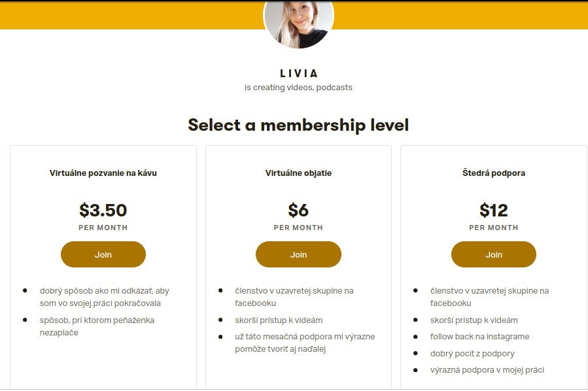Join the $6 Virtuálne objatie tier
The height and width of the screenshot is (391, 588).
[x=298, y=254]
